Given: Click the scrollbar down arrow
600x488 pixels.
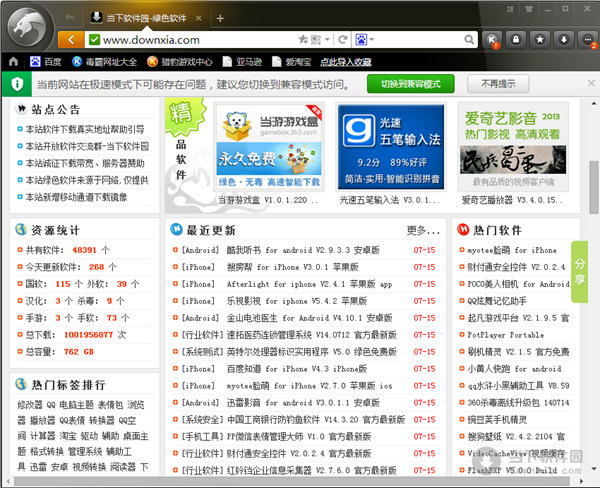Looking at the screenshot, I should 593,468.
